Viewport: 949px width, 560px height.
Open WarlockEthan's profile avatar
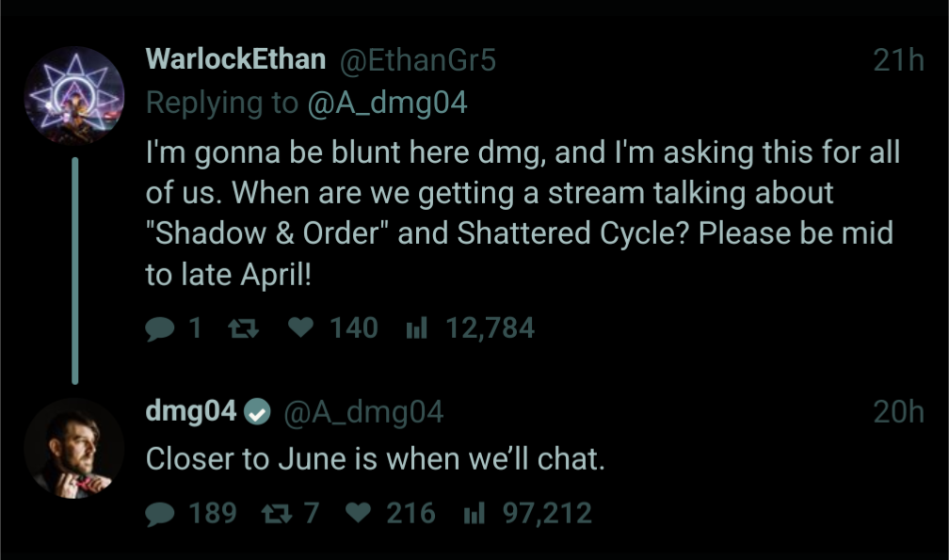tap(73, 96)
